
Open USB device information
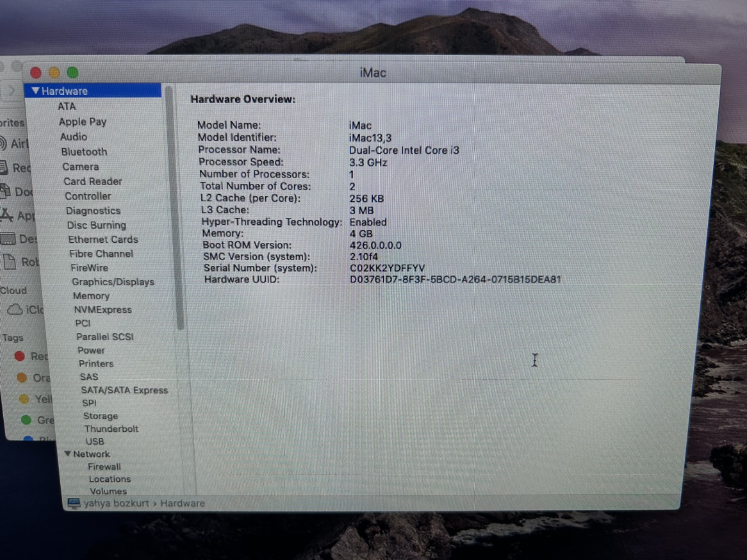(x=95, y=441)
